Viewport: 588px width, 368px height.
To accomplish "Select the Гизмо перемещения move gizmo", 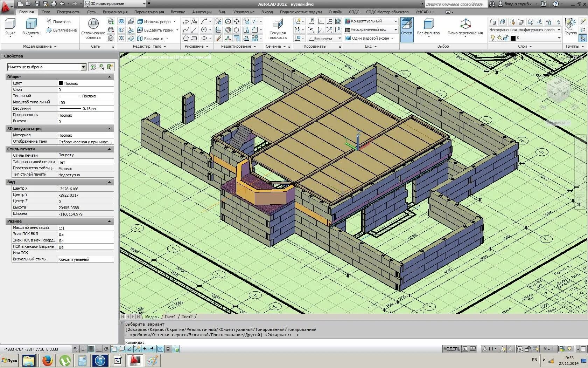I will tap(465, 27).
